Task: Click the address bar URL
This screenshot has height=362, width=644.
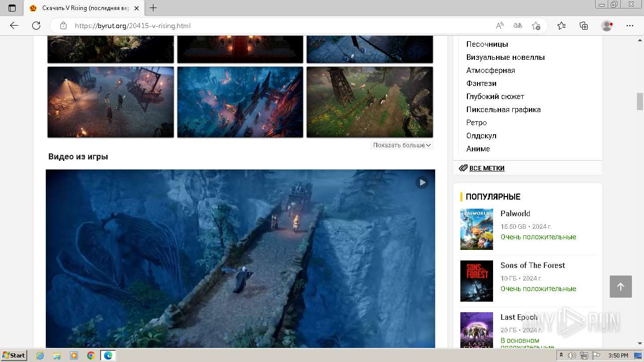Action: (x=133, y=26)
